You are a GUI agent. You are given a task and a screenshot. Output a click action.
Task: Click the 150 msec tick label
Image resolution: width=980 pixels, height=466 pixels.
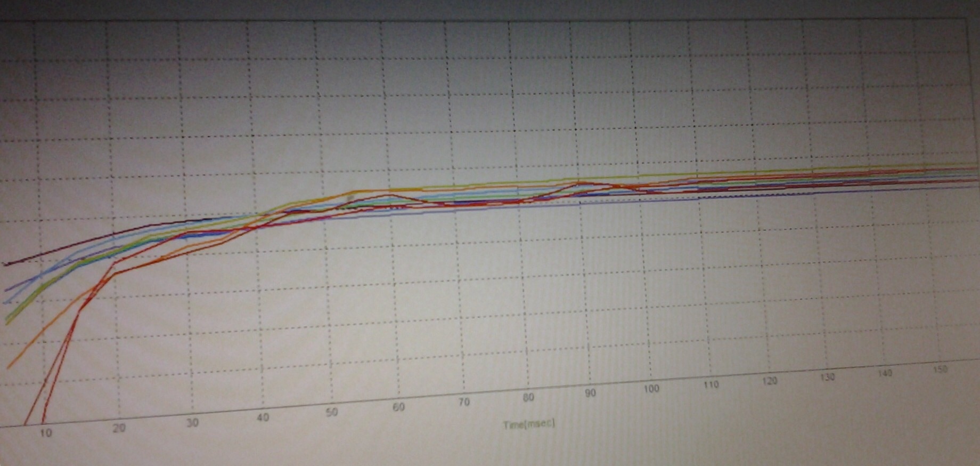coord(941,369)
